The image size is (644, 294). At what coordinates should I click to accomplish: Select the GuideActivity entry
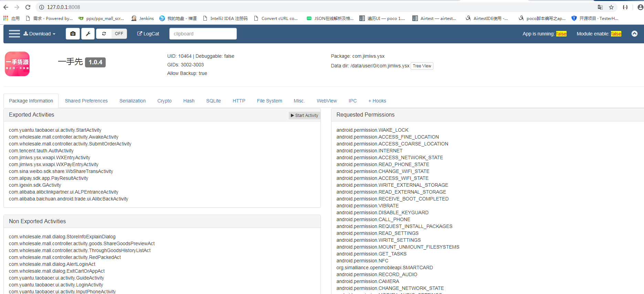click(x=56, y=278)
